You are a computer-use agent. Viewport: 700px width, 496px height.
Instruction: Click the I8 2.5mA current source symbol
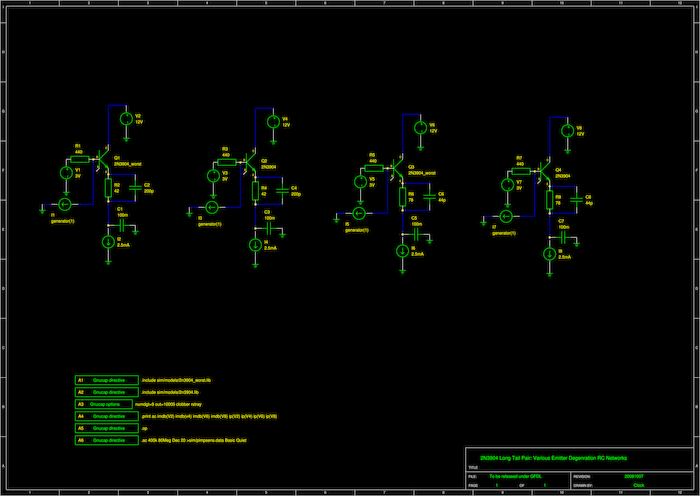pos(550,254)
